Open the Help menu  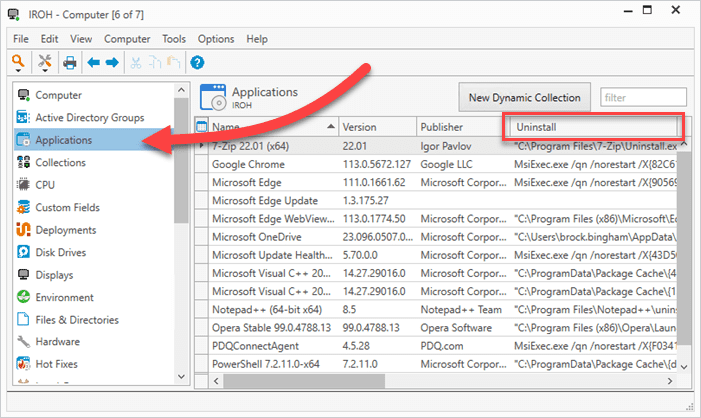point(257,39)
